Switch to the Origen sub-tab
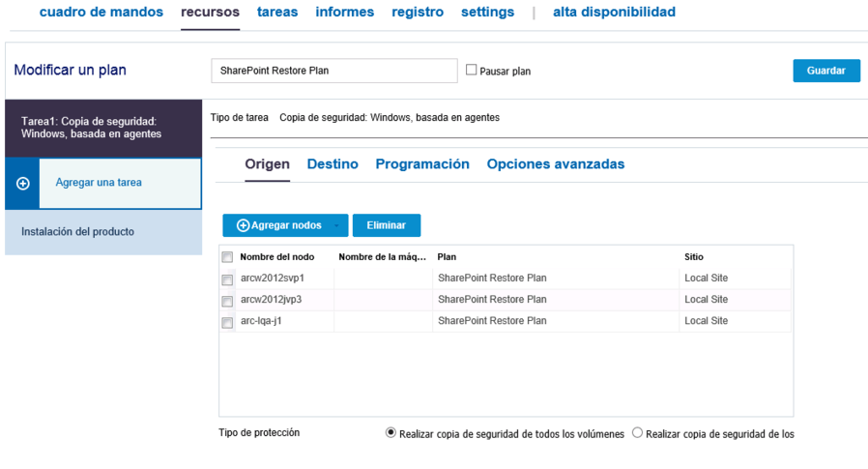Image resolution: width=868 pixels, height=469 pixels. coord(268,163)
